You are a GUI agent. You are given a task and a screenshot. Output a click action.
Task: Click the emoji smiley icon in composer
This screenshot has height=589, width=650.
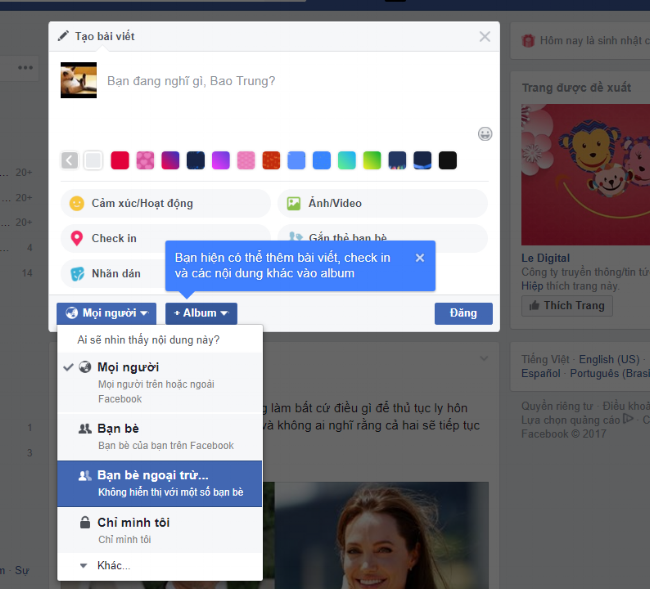point(485,134)
